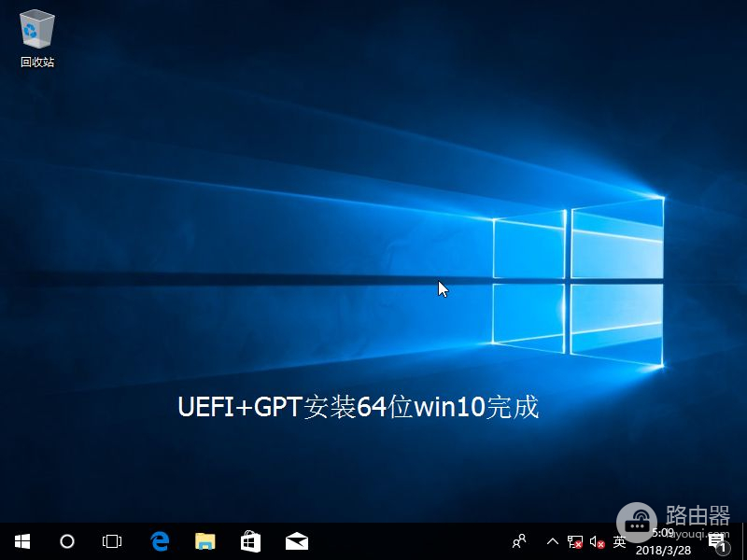Viewport: 747px width, 560px height.
Task: Expand the hidden tray icons chevron
Action: (x=552, y=541)
